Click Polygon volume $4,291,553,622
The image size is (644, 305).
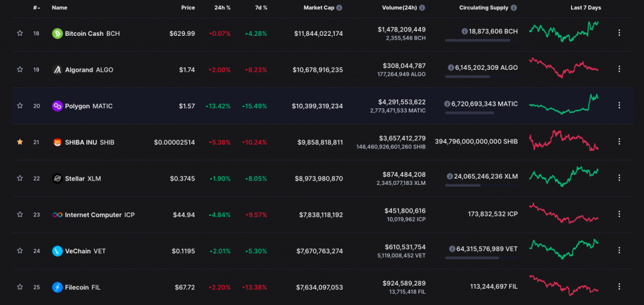point(402,102)
